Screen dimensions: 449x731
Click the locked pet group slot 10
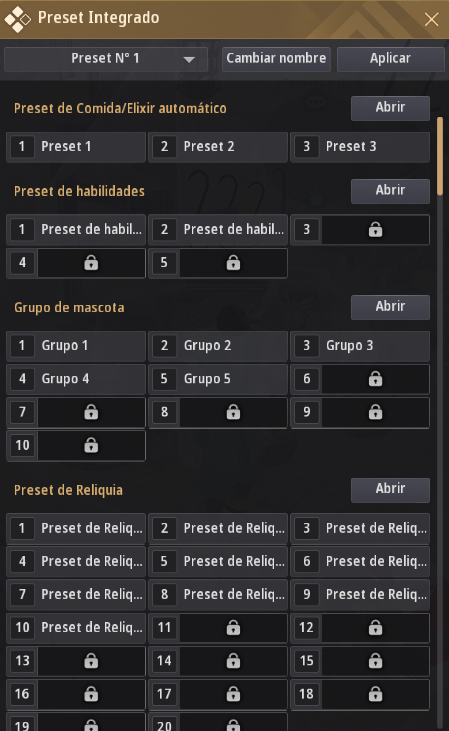(x=76, y=446)
